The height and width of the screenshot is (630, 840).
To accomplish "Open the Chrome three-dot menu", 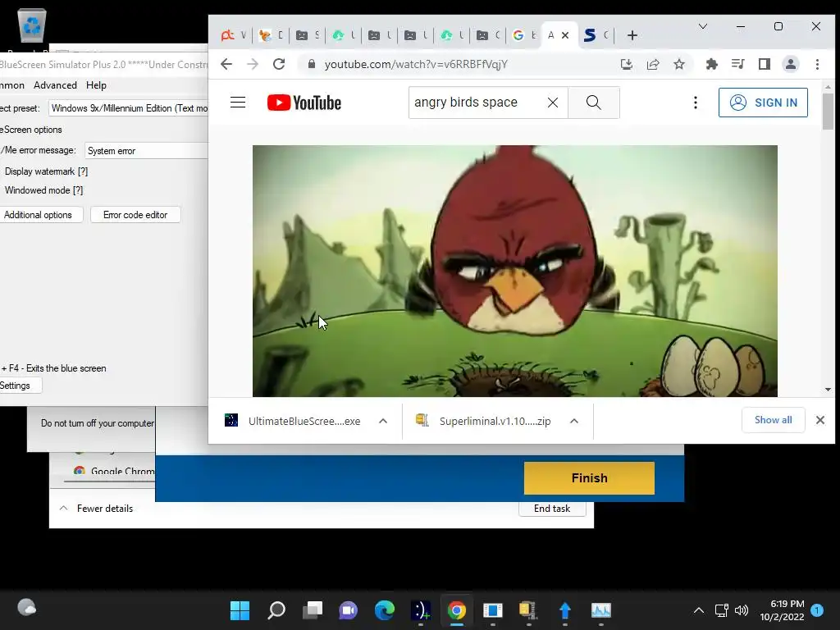I will (817, 64).
